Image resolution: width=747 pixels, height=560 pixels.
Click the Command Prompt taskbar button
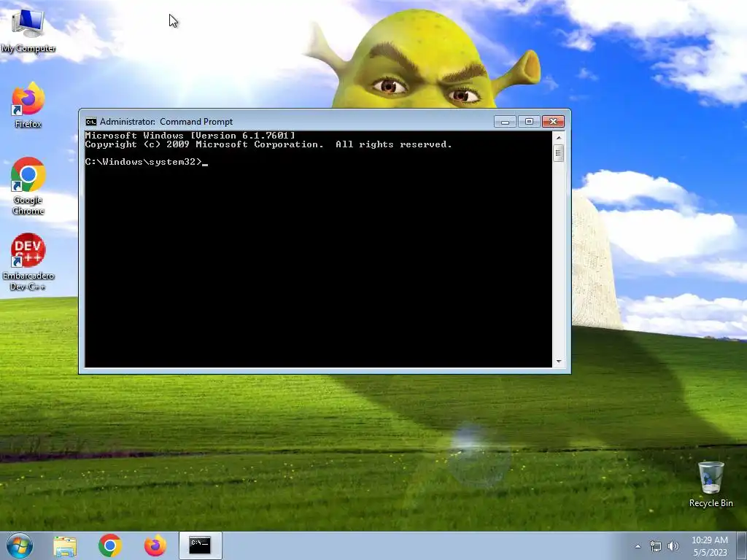tap(200, 545)
